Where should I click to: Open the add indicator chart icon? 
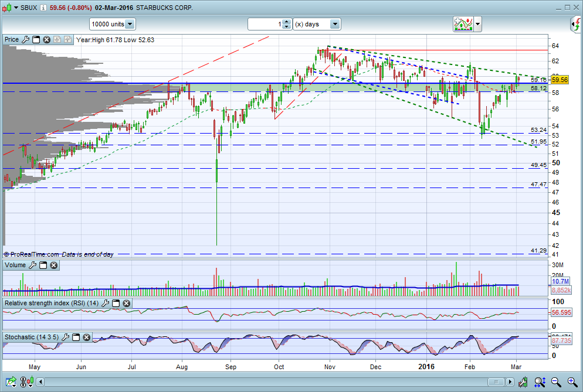click(463, 24)
